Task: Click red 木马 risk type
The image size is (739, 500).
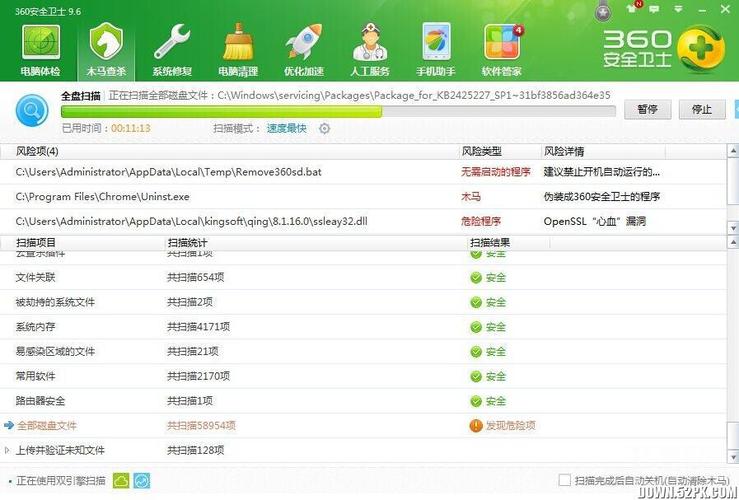Action: pos(471,197)
